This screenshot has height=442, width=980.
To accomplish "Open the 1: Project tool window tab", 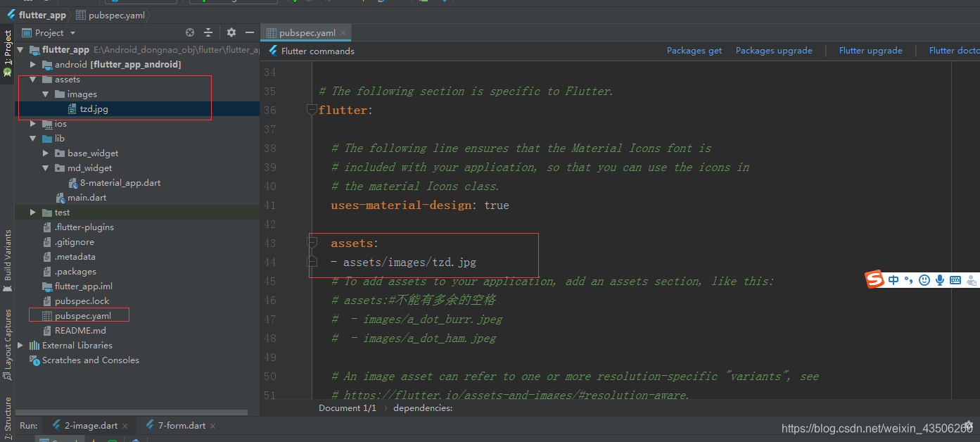I will point(8,54).
